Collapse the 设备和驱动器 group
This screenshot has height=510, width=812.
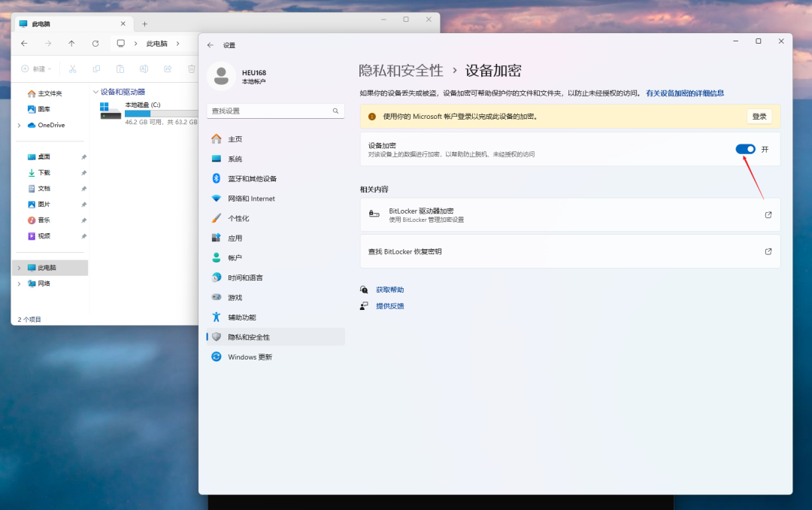click(95, 92)
